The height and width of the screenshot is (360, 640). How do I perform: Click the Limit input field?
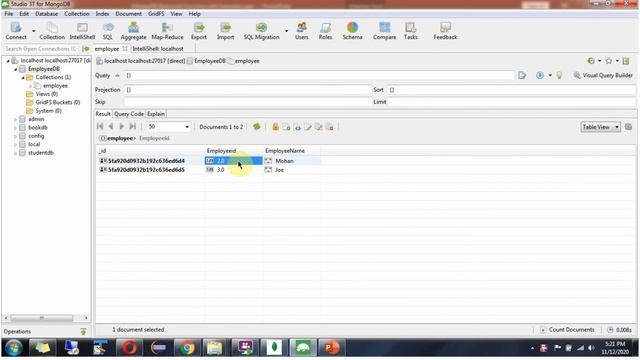(x=512, y=102)
